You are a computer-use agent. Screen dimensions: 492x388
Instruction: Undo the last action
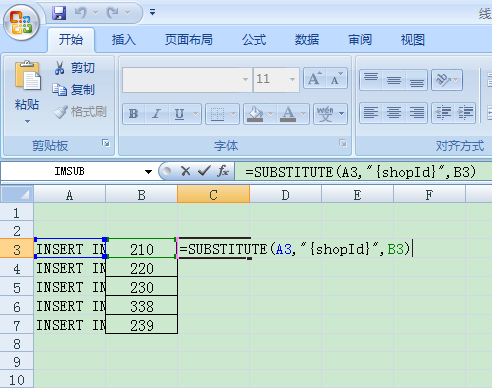pyautogui.click(x=81, y=13)
